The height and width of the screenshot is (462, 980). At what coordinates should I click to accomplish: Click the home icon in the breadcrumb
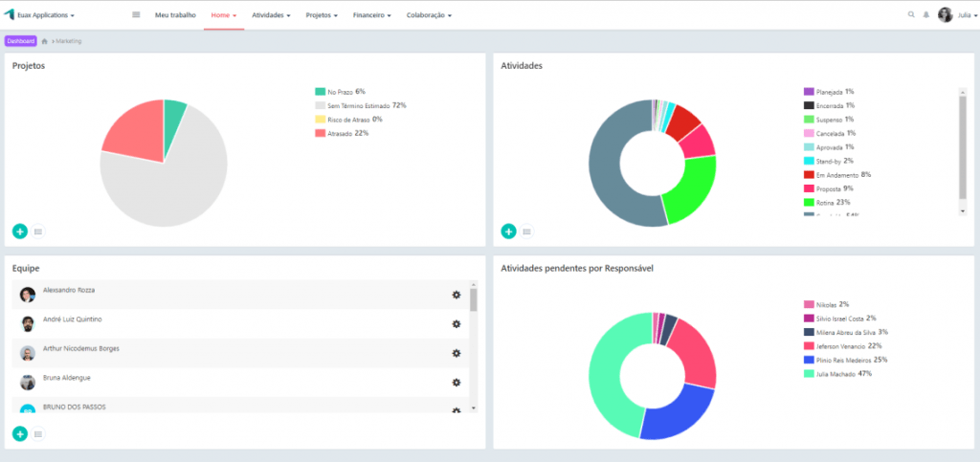click(45, 41)
